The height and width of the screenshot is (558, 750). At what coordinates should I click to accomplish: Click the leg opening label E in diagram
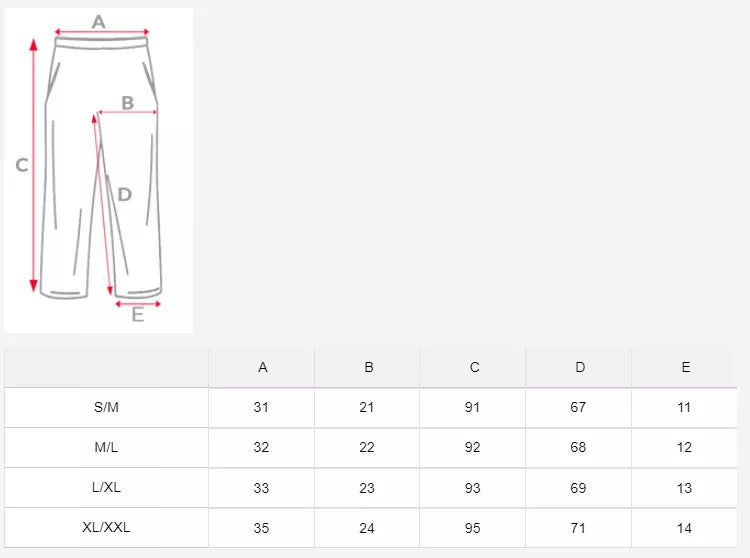[138, 315]
